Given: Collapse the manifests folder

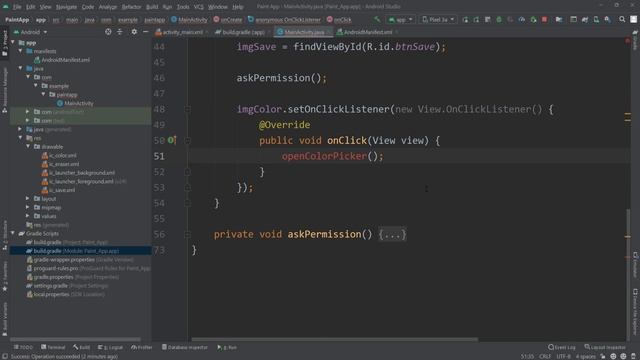Looking at the screenshot, I should [x=20, y=51].
